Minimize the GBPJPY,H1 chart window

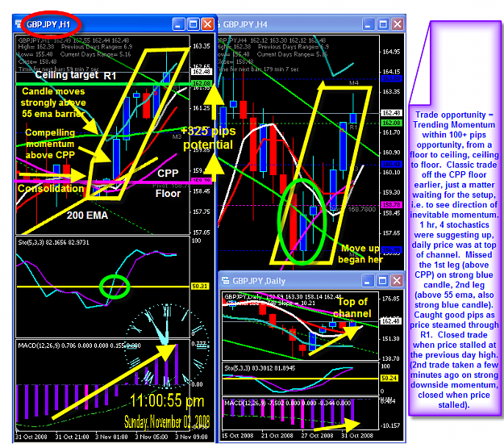178,24
